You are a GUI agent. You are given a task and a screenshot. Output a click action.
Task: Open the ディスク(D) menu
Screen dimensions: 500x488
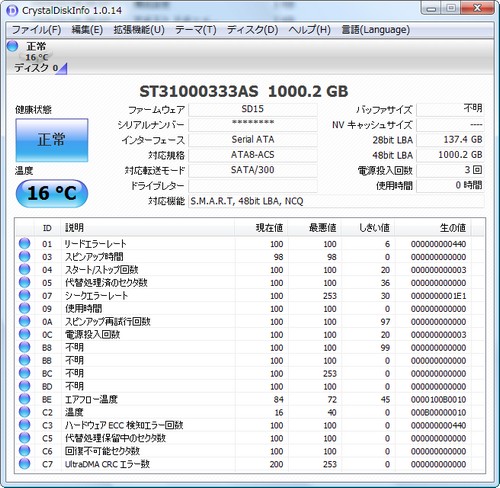pyautogui.click(x=252, y=30)
